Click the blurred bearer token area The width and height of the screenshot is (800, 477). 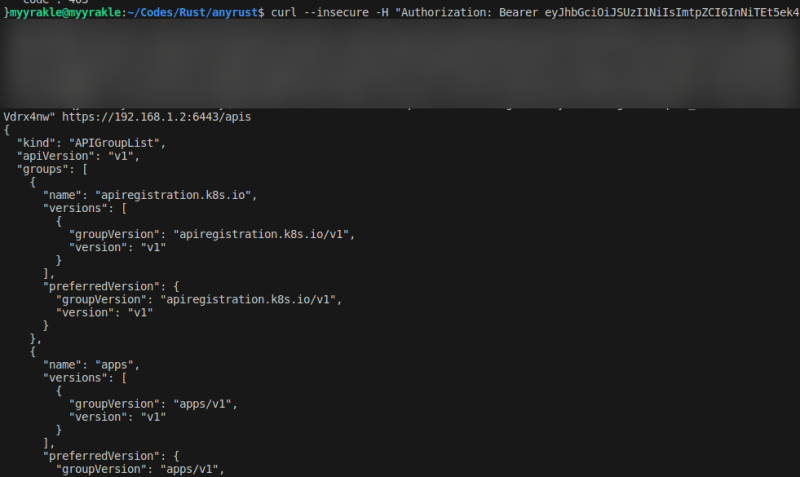[400, 62]
